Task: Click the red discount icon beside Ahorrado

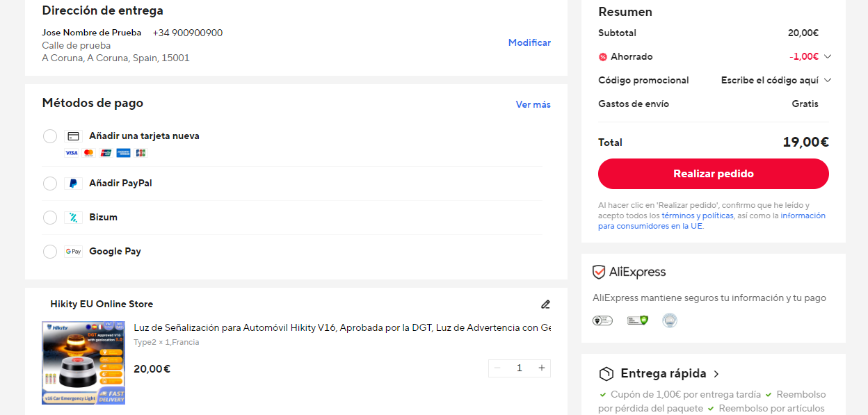Action: 603,57
